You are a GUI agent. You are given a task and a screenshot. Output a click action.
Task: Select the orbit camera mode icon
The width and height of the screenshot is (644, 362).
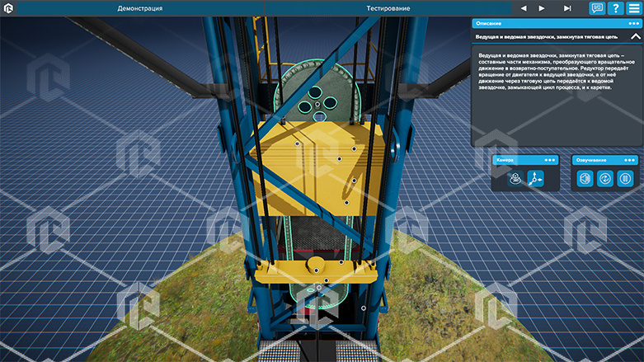pos(515,178)
